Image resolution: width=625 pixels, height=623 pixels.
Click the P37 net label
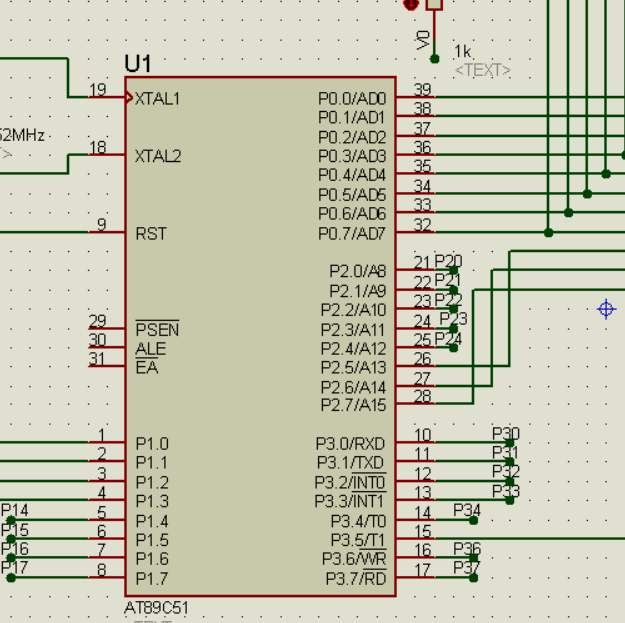coord(467,568)
